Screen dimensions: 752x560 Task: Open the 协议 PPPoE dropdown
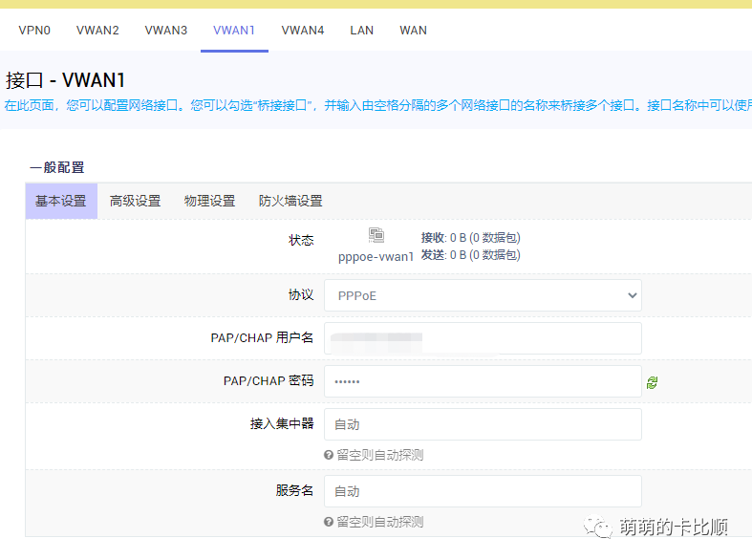(483, 295)
